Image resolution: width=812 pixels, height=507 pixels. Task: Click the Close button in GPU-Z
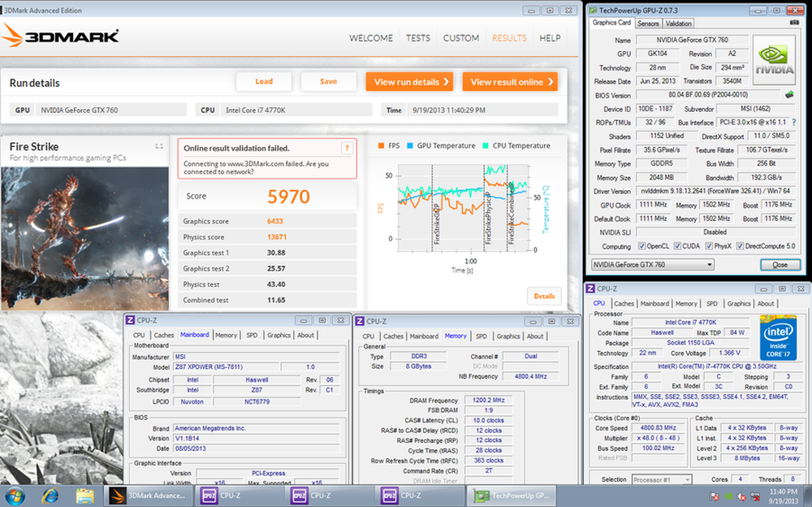click(780, 265)
